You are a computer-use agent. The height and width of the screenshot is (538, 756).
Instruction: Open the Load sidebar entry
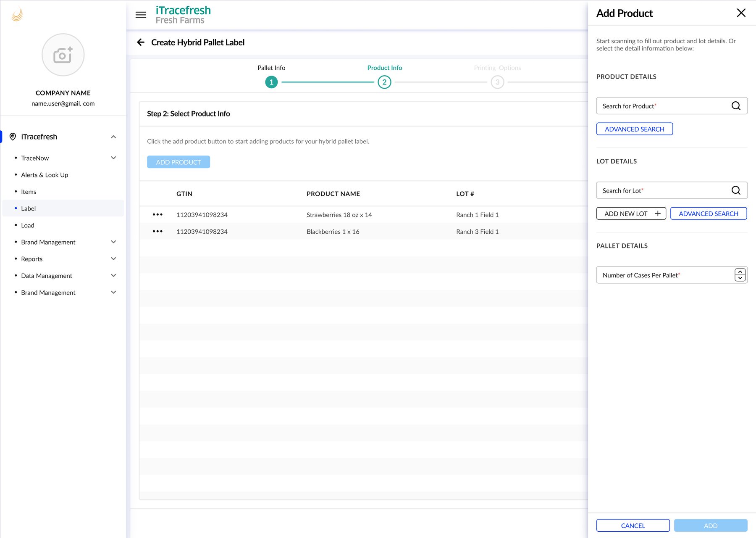pyautogui.click(x=28, y=225)
